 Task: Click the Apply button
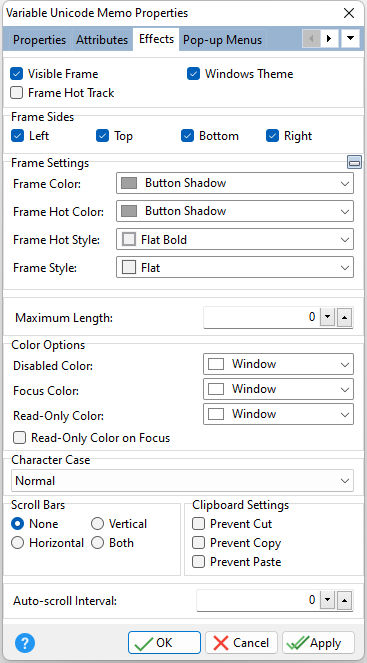[318, 643]
